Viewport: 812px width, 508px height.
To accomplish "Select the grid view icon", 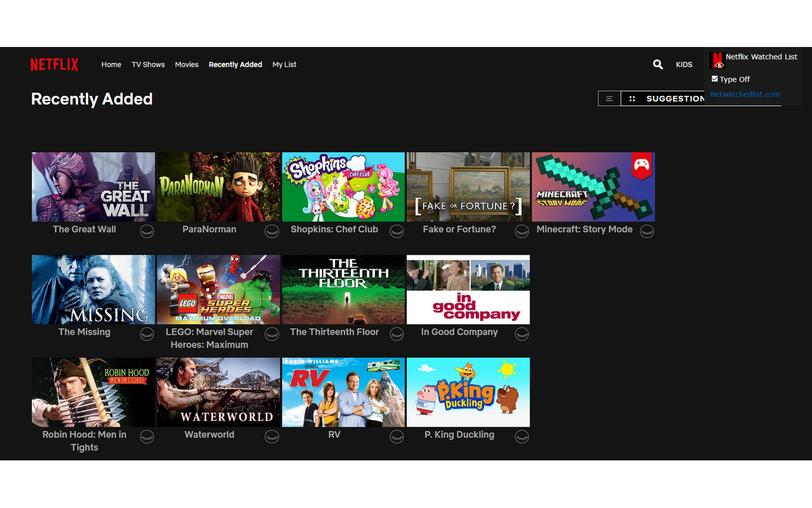I will pos(632,98).
